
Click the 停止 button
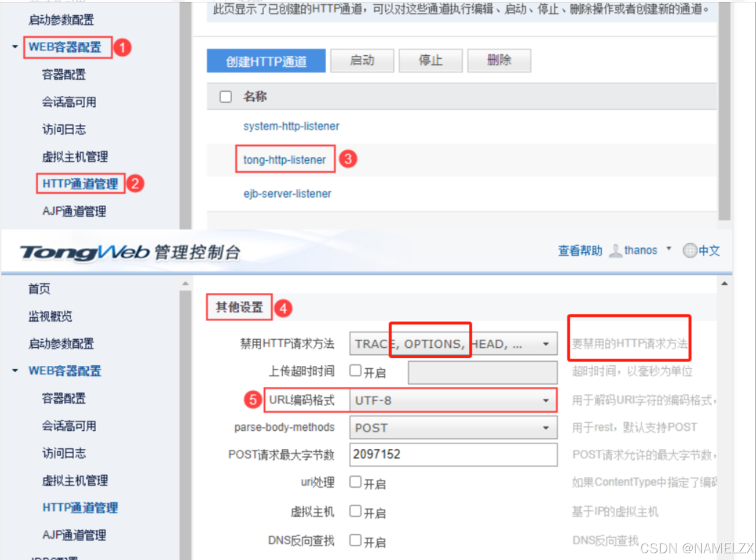(431, 61)
